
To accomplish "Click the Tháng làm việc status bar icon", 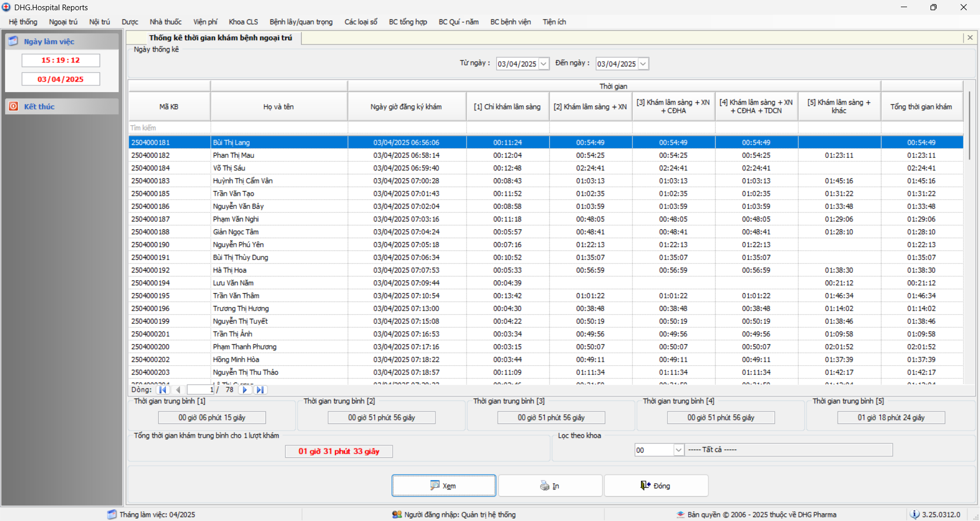I will pos(112,514).
